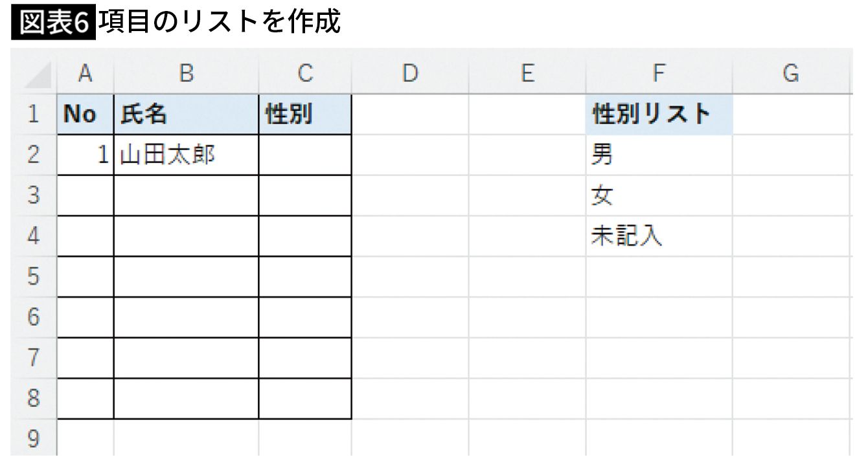Click the 性別リスト header cell
The height and width of the screenshot is (466, 868).
(659, 115)
